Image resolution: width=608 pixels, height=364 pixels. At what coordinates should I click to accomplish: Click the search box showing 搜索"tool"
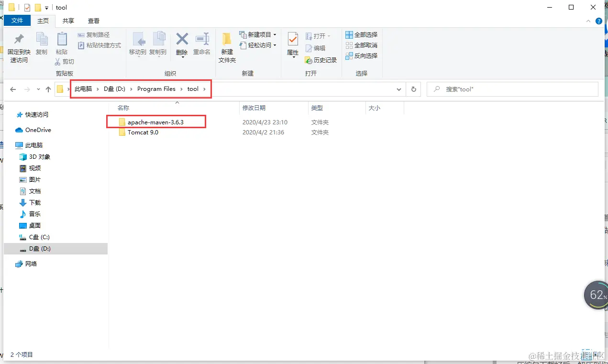coord(512,89)
